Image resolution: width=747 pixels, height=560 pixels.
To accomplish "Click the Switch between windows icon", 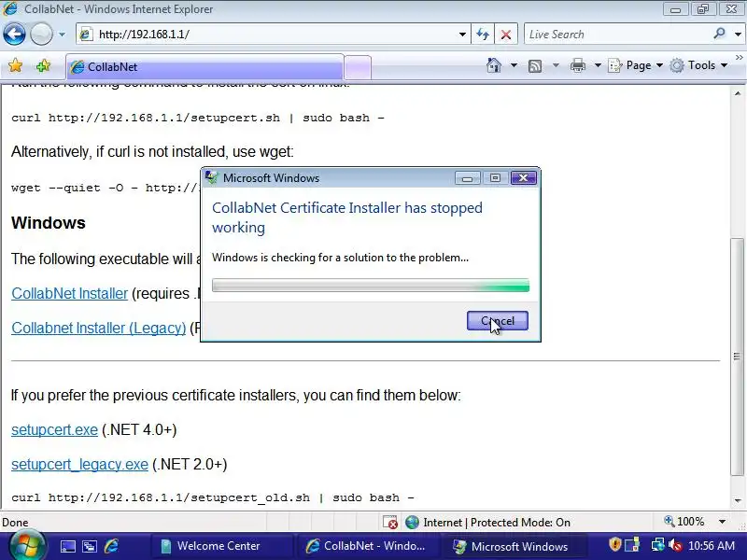I will (90, 546).
